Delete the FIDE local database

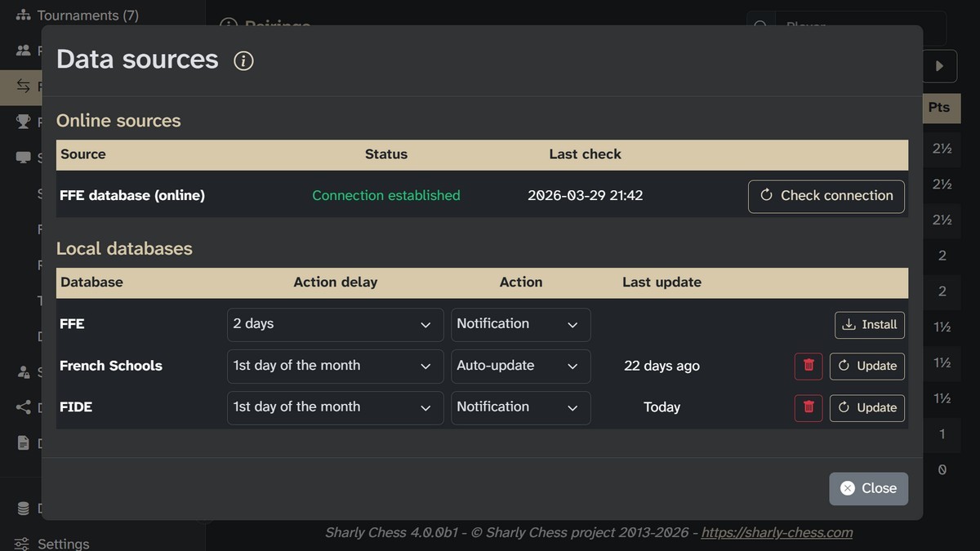coord(808,407)
